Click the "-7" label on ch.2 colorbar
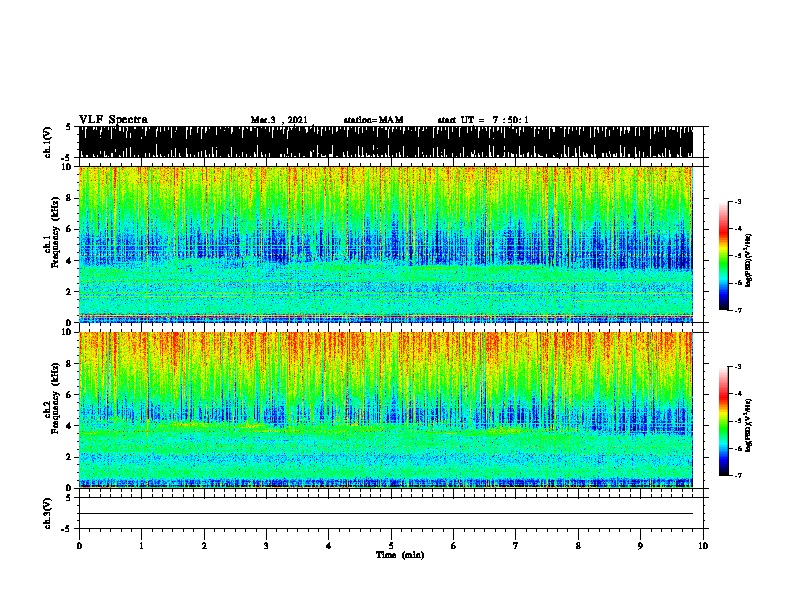 737,475
